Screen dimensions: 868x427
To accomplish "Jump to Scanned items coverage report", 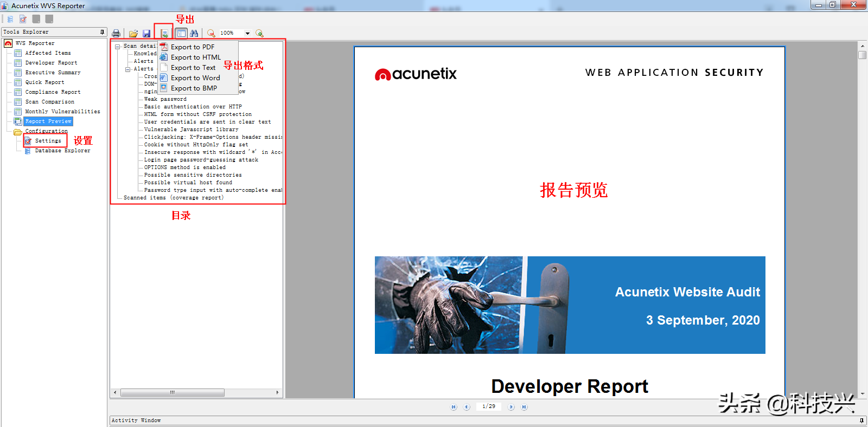I will click(x=173, y=198).
